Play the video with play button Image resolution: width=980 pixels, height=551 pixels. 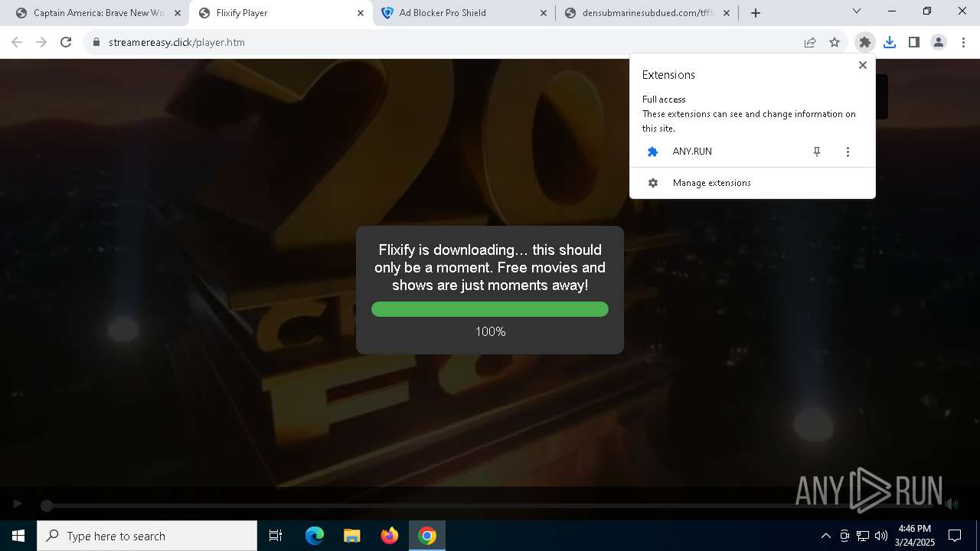pos(18,504)
